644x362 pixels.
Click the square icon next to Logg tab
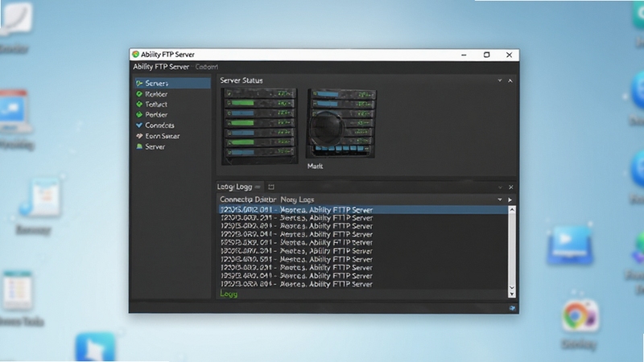pos(271,187)
